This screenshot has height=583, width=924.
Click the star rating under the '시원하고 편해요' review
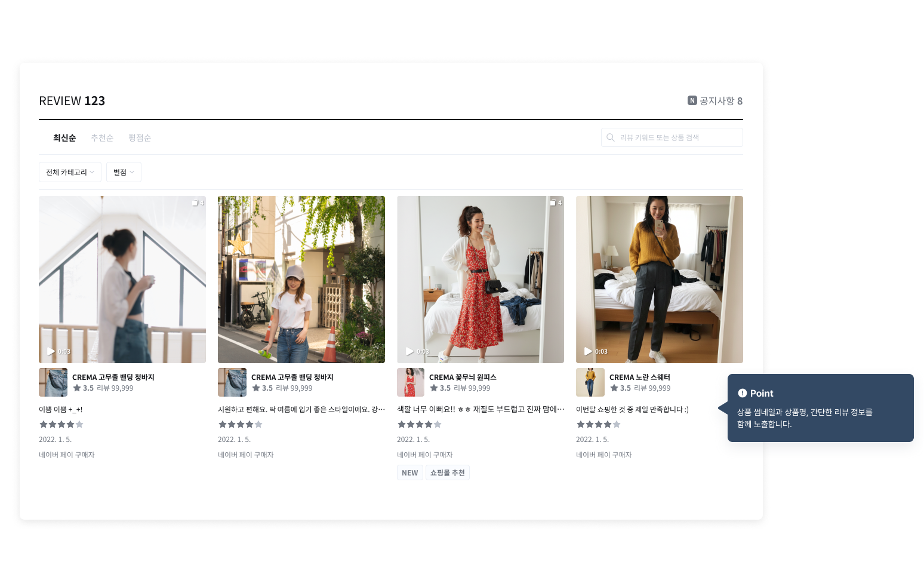pos(241,425)
